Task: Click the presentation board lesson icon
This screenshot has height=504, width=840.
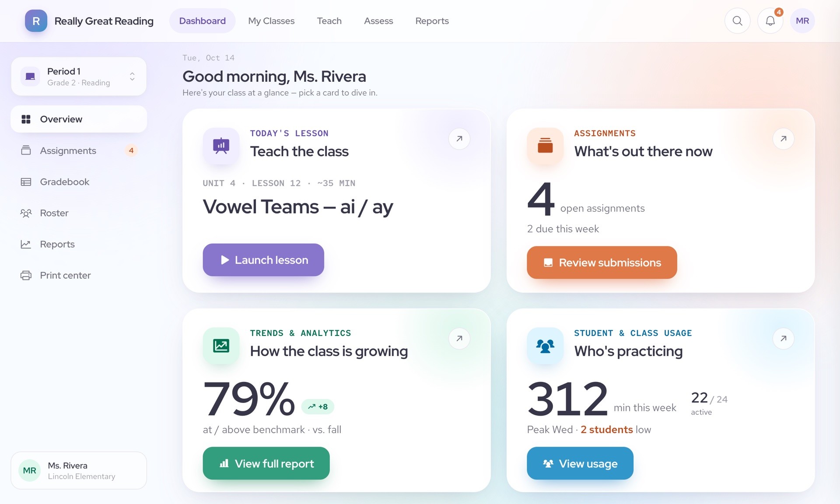Action: 221,146
